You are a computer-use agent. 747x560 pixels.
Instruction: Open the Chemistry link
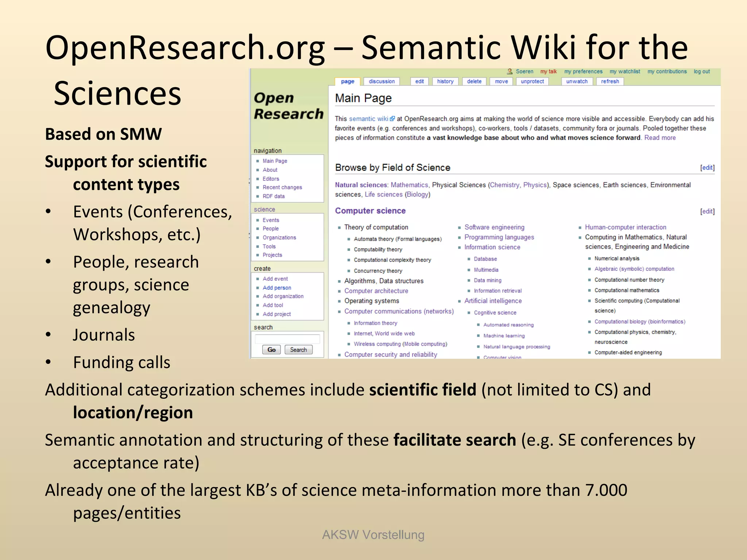point(504,185)
